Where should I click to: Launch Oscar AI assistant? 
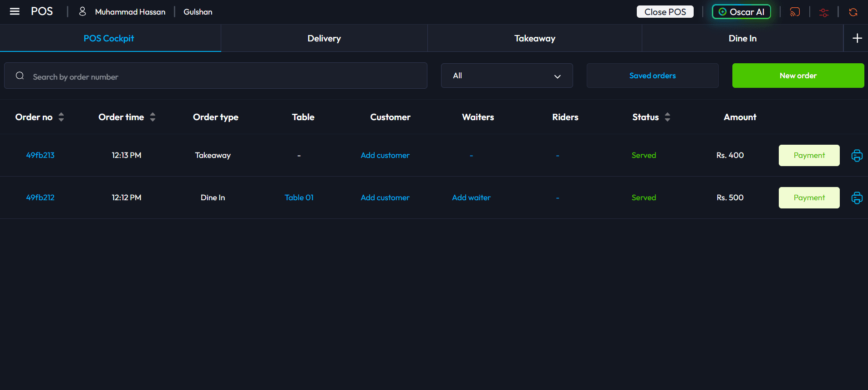coord(741,12)
